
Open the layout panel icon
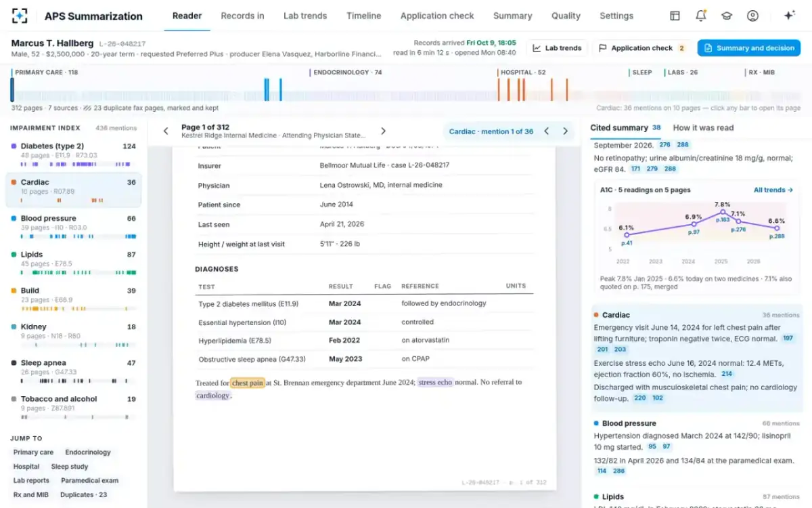675,16
